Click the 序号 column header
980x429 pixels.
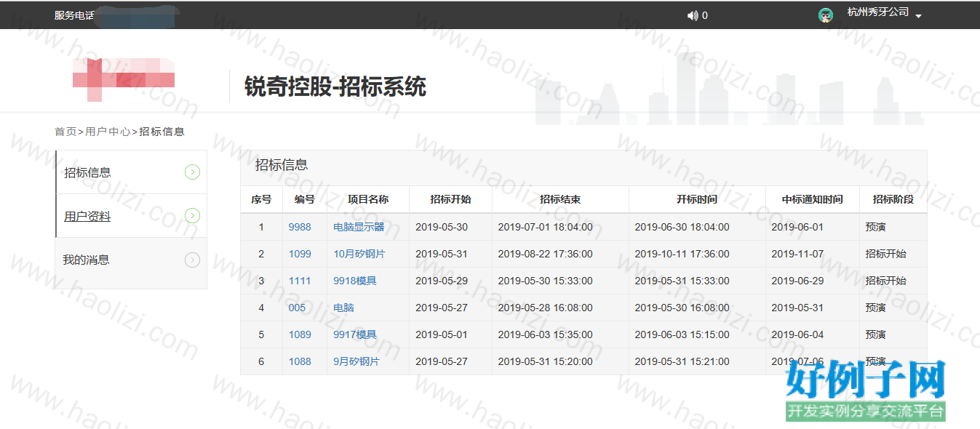point(261,199)
